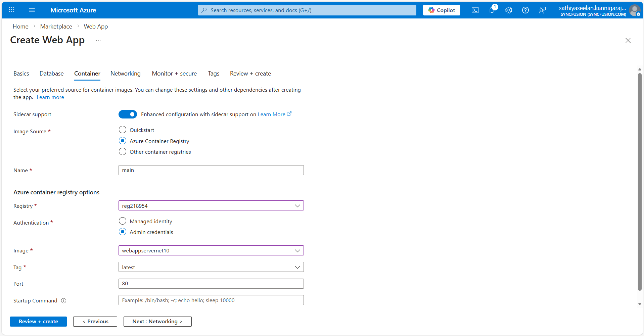Viewport: 644px width, 336px height.
Task: Click the Sidecar support label
Action: click(x=32, y=114)
